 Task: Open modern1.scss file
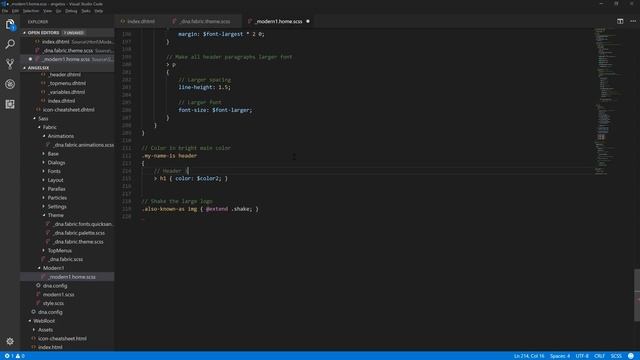67,295
